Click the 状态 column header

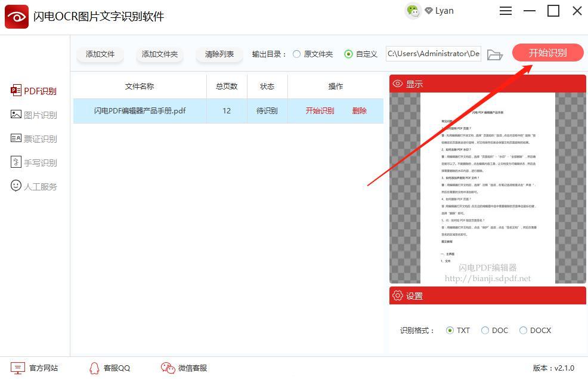pyautogui.click(x=267, y=87)
